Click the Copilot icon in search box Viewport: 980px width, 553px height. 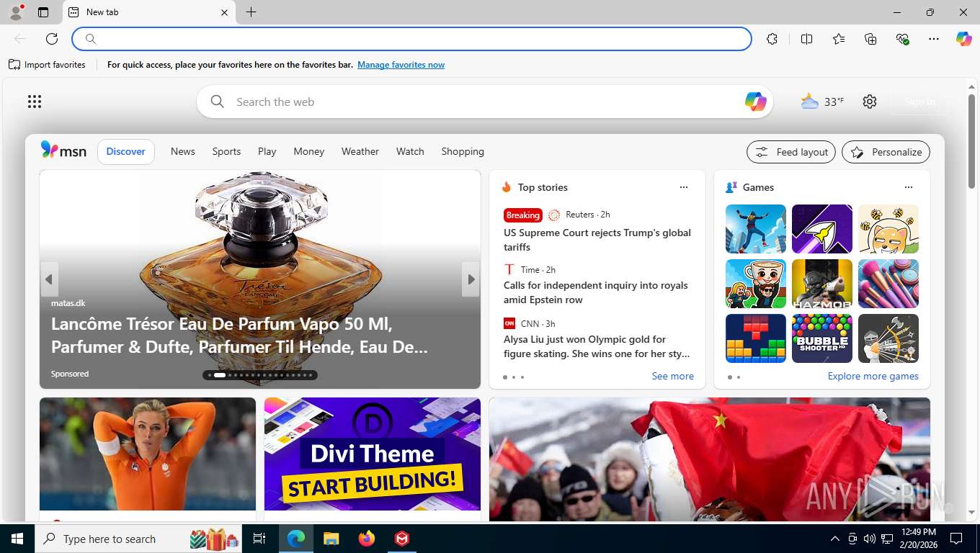755,102
